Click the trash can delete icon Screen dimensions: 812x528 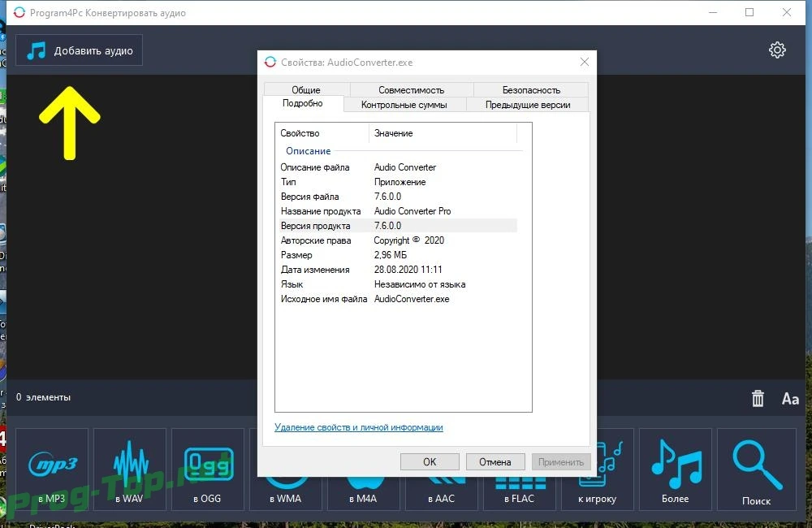tap(758, 398)
